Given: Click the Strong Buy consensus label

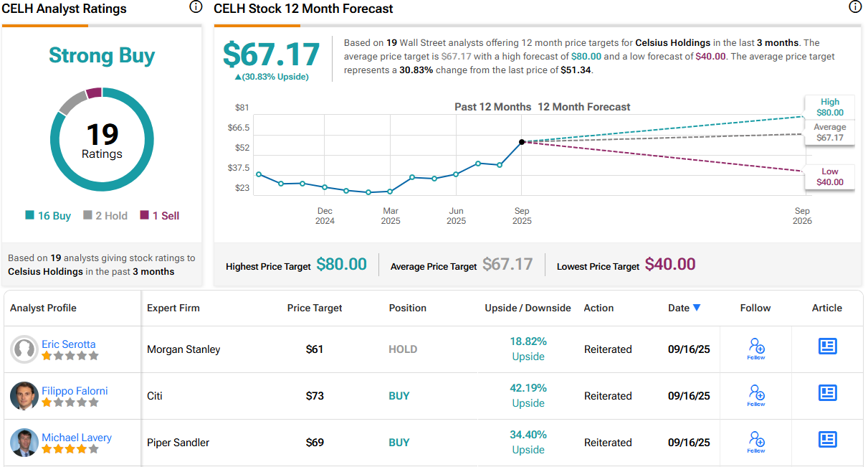Looking at the screenshot, I should tap(102, 55).
